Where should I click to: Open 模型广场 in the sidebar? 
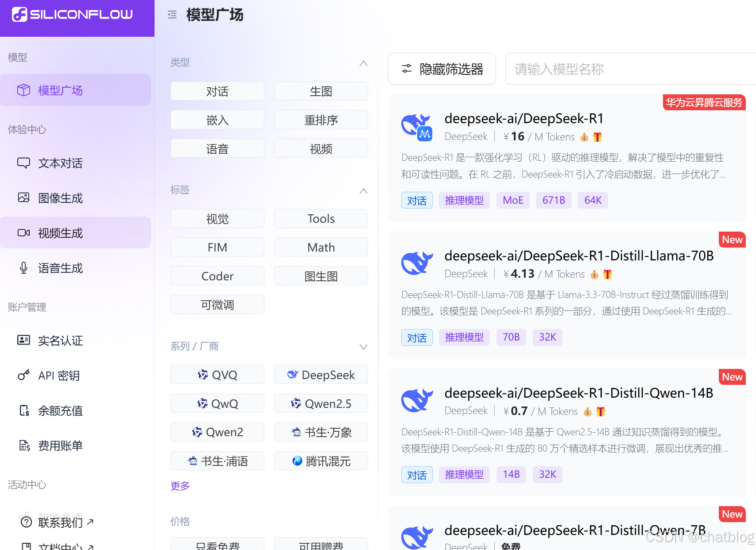75,90
